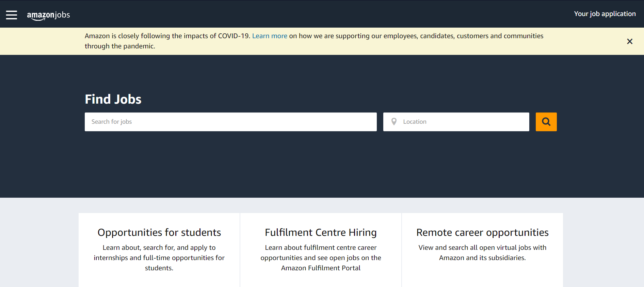Click into the Location input field
This screenshot has width=644, height=287.
(x=456, y=122)
